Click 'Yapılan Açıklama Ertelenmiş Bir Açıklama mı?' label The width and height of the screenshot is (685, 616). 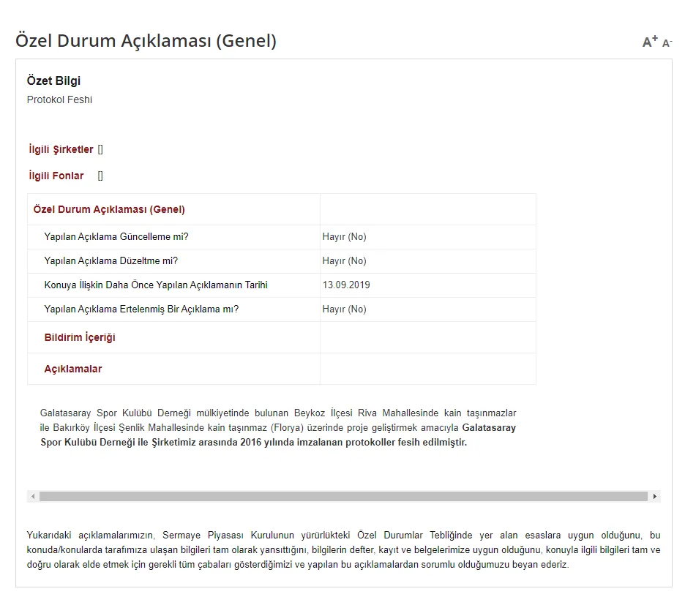[141, 309]
